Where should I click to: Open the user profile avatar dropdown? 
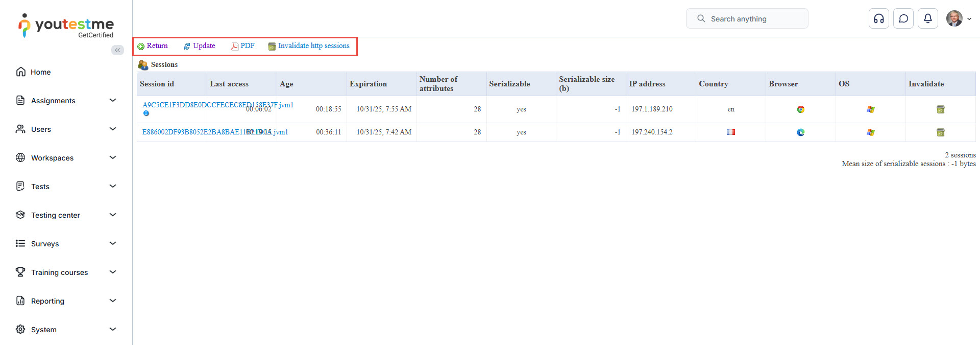click(958, 19)
